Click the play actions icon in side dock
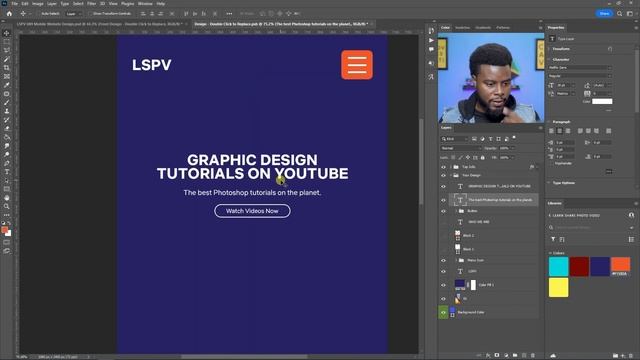 pyautogui.click(x=431, y=40)
